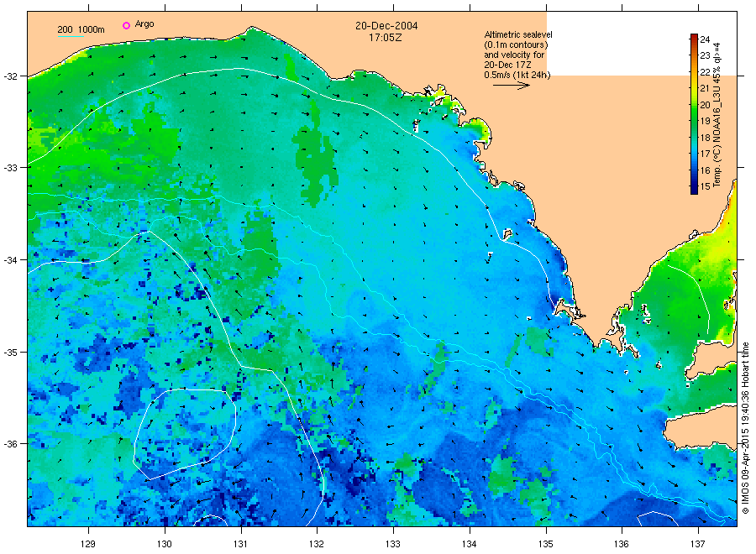Click the longitude axis label 134
Viewport: 756px width, 554px height.
pyautogui.click(x=469, y=544)
